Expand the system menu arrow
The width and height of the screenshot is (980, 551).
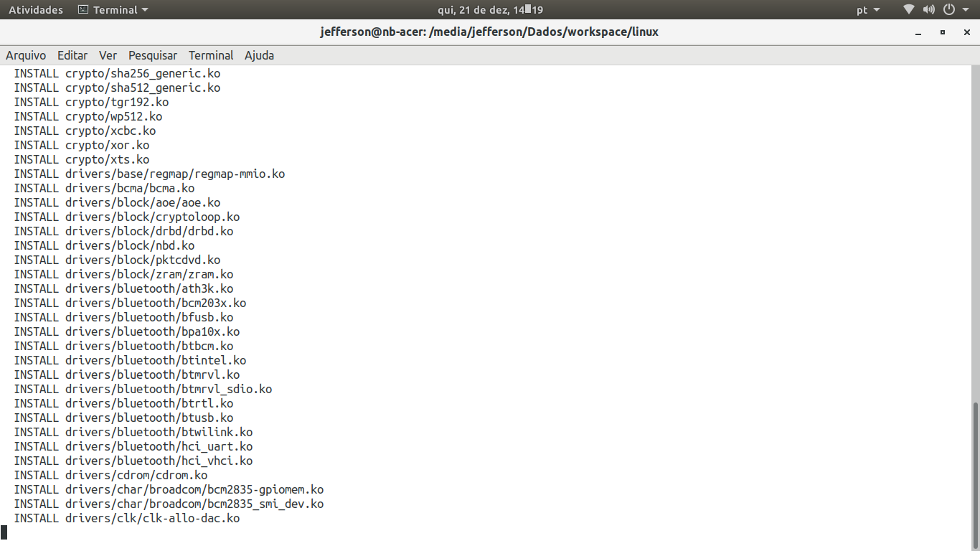tap(966, 10)
